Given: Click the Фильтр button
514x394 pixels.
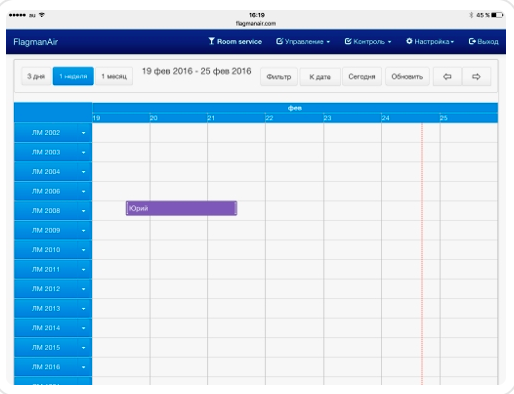Looking at the screenshot, I should [x=279, y=77].
